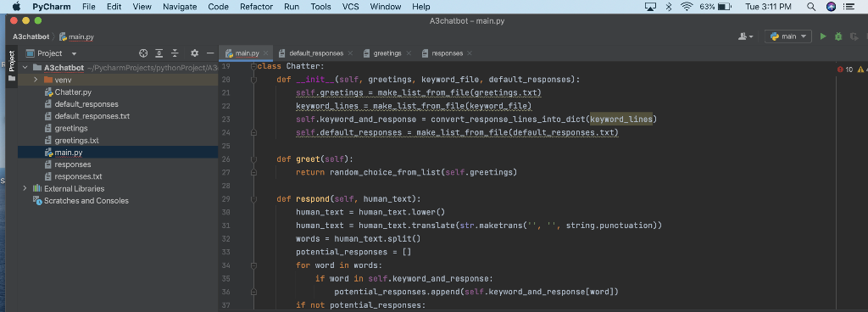Open the Code With Me user dropdown
Screen dimensions: 868x312
(x=746, y=36)
